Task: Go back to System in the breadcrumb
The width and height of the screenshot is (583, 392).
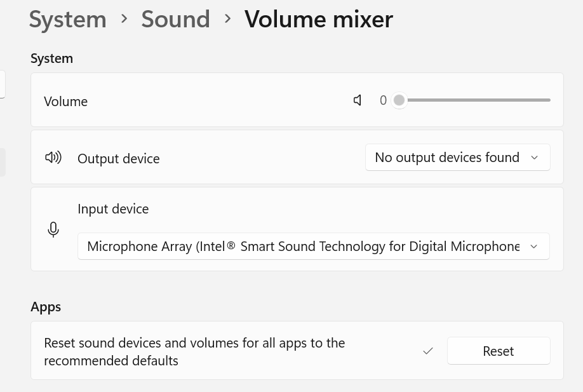Action: click(x=68, y=19)
